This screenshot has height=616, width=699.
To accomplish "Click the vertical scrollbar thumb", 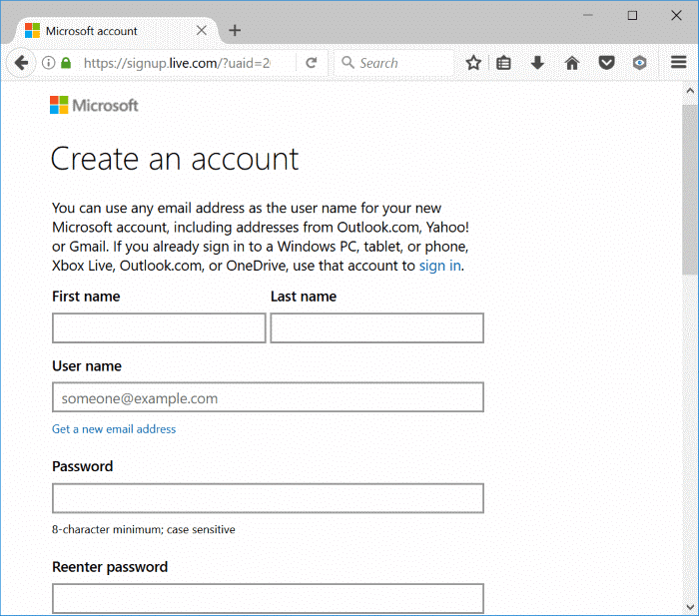I will tap(690, 191).
